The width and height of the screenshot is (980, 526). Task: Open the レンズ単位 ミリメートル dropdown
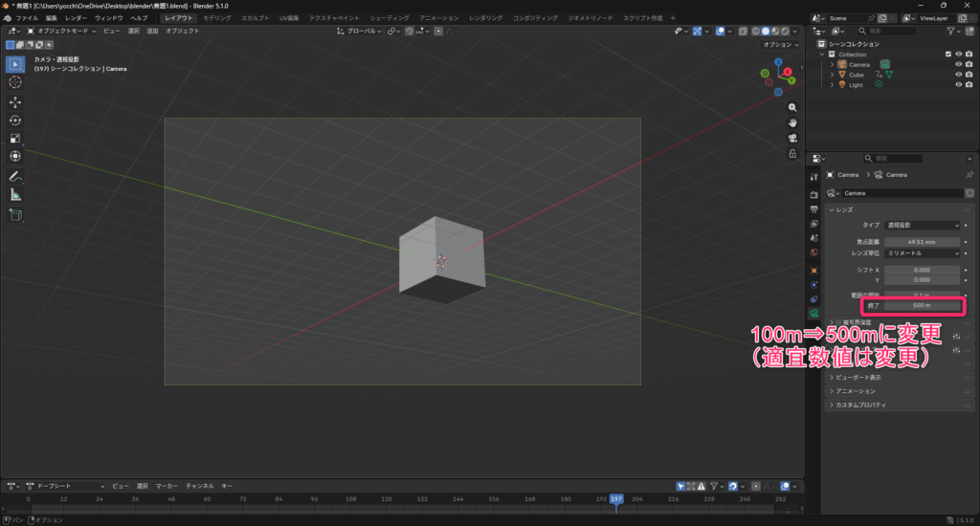pos(923,253)
